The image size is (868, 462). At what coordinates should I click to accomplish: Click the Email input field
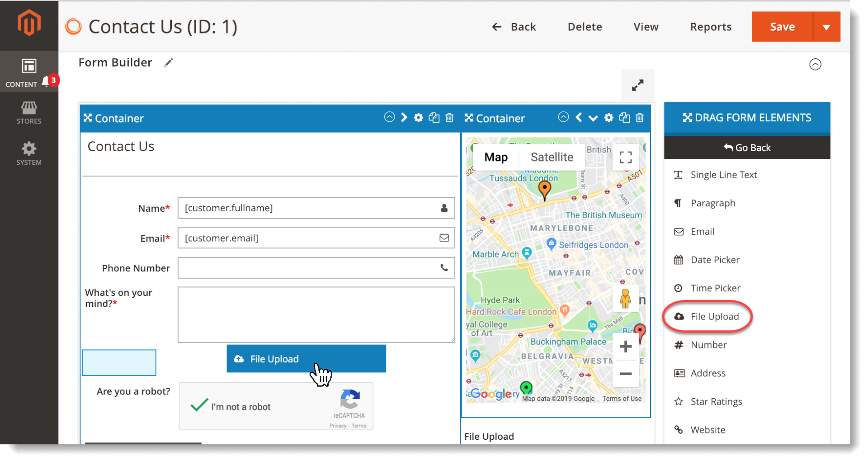click(316, 238)
